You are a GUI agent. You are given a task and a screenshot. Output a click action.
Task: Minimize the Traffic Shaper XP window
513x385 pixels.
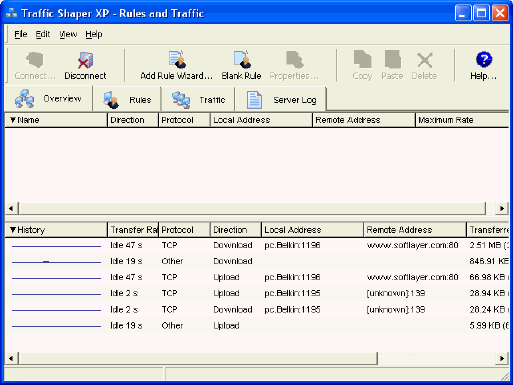463,13
